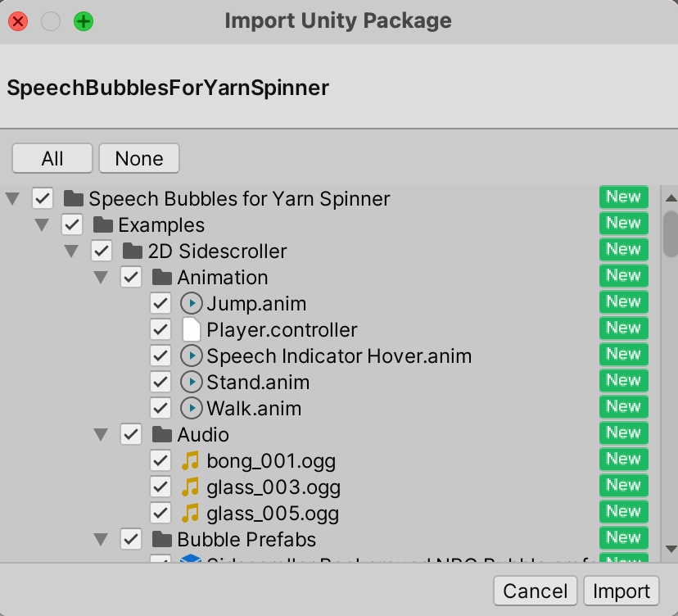Click the glass_005.ogg audio note icon
The height and width of the screenshot is (616, 678).
pyautogui.click(x=190, y=514)
